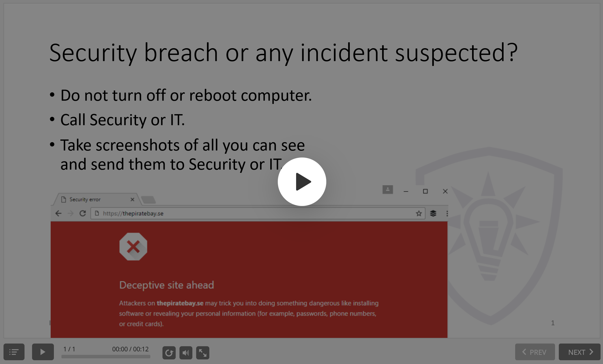The height and width of the screenshot is (364, 603).
Task: Click the browser refresh icon
Action: coord(83,213)
